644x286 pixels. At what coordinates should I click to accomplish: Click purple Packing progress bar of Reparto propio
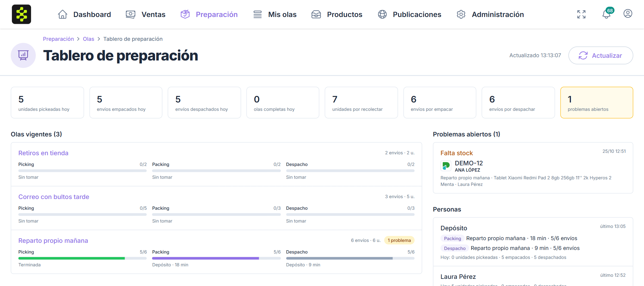coord(216,258)
